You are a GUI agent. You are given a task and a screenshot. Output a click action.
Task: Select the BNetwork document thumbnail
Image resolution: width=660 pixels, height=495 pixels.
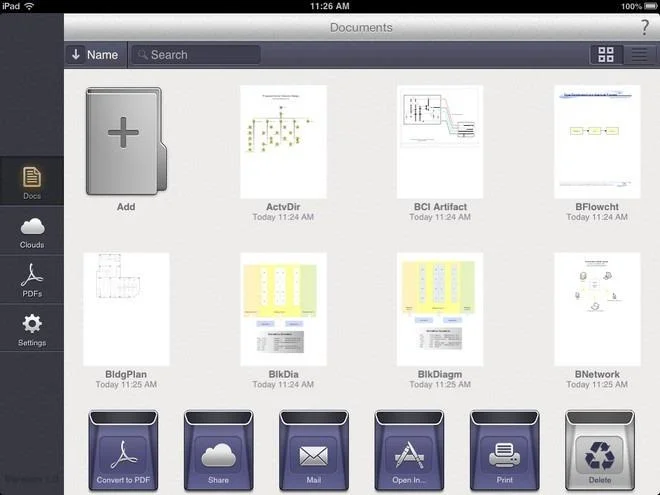pyautogui.click(x=597, y=309)
